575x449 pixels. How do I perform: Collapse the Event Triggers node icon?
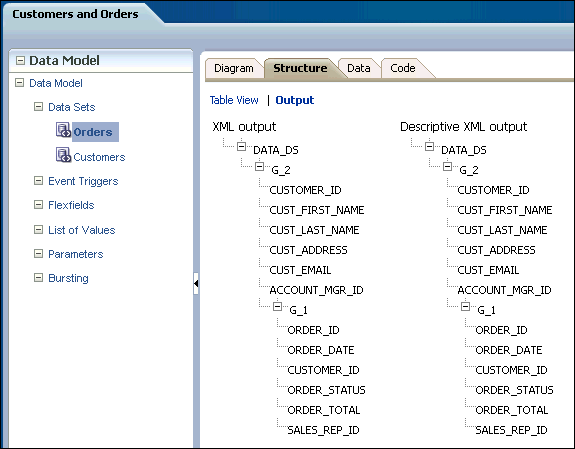pos(38,180)
